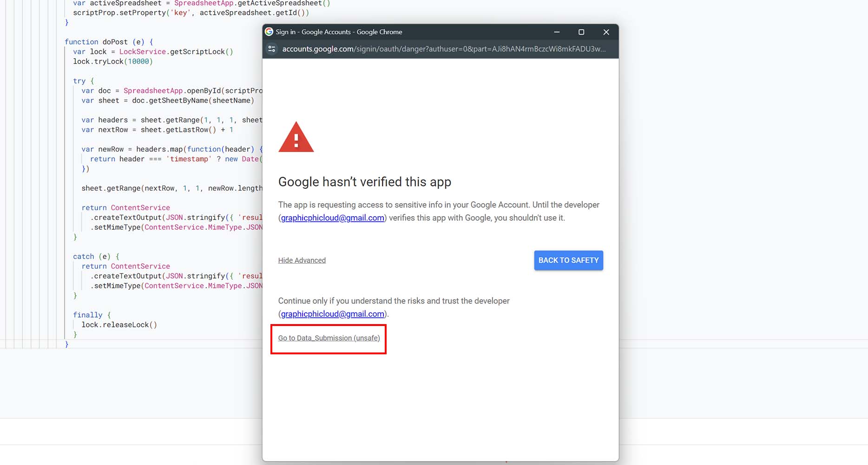Image resolution: width=868 pixels, height=465 pixels.
Task: Click the 'finally {' line in the editor
Action: click(x=92, y=315)
